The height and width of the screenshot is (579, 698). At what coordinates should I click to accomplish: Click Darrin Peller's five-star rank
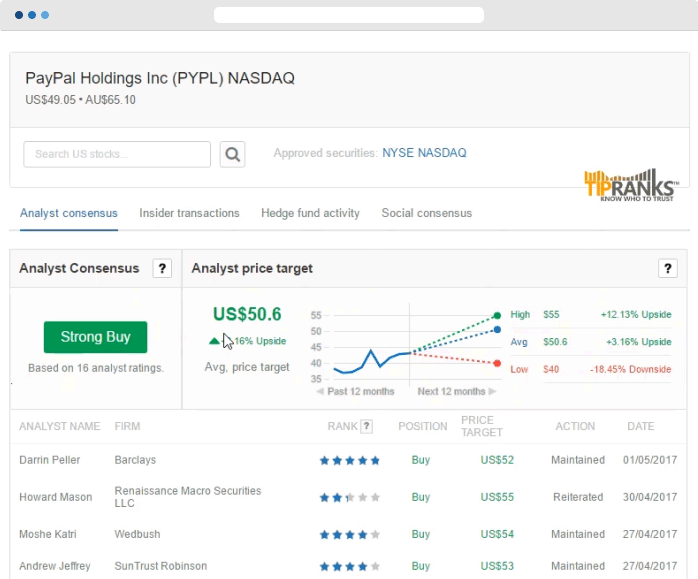tap(349, 461)
